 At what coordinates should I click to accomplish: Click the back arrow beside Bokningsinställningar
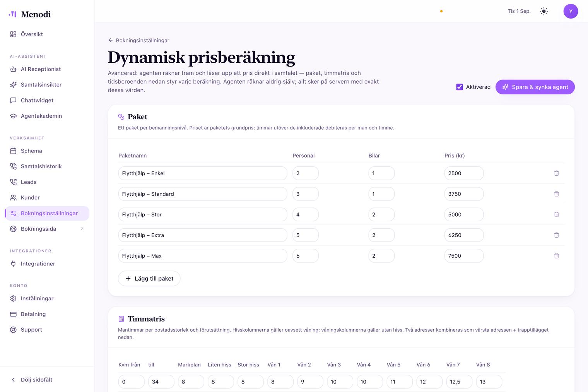(111, 40)
